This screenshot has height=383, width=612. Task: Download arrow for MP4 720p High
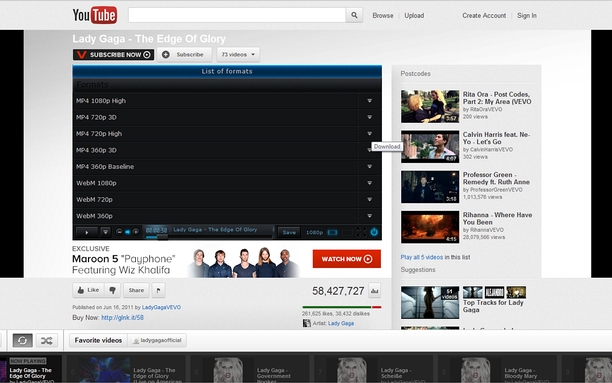pyautogui.click(x=369, y=134)
